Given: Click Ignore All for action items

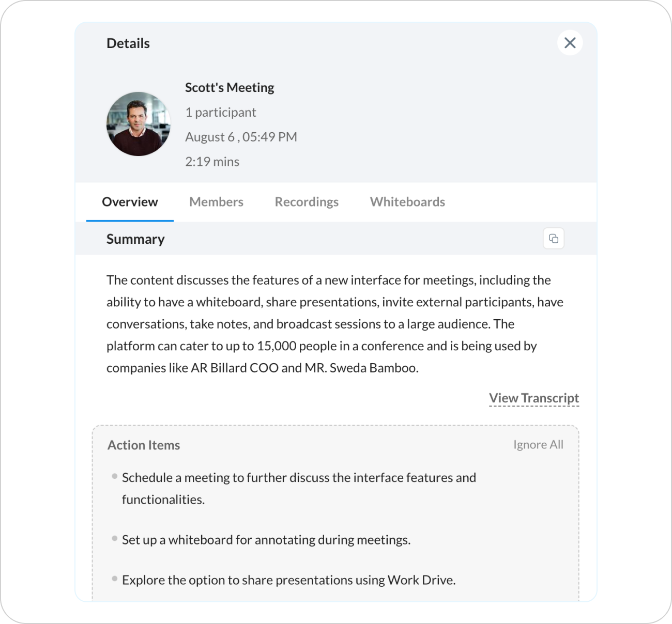Looking at the screenshot, I should pyautogui.click(x=538, y=445).
